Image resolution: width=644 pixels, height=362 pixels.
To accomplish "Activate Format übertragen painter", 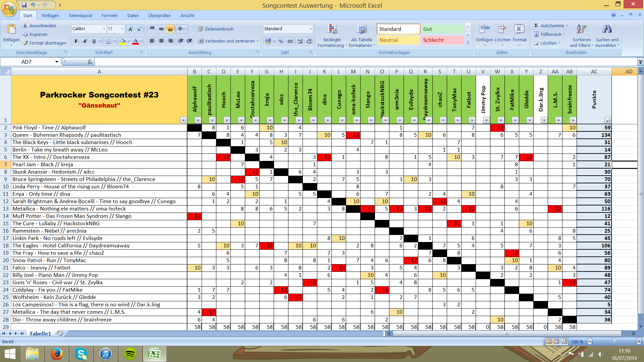I will tap(45, 43).
